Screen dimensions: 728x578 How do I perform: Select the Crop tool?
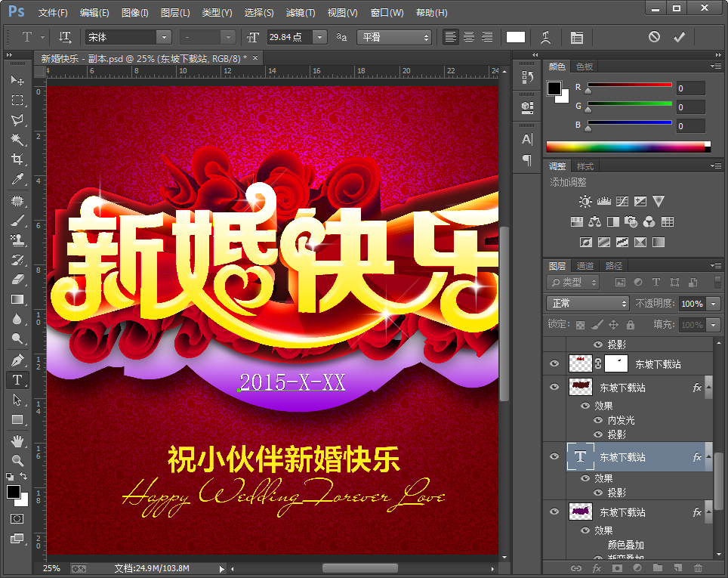click(x=17, y=159)
